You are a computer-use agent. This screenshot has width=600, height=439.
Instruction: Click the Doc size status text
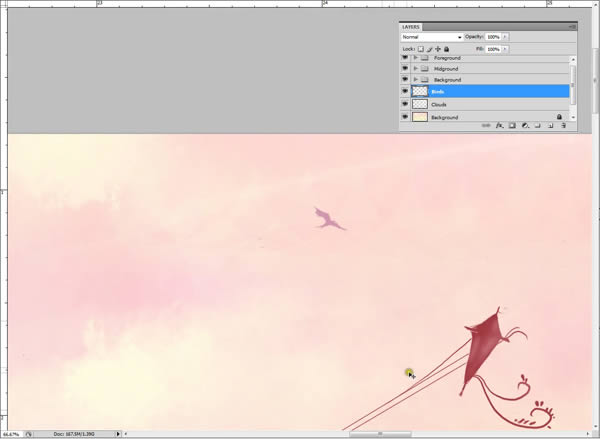coord(74,434)
